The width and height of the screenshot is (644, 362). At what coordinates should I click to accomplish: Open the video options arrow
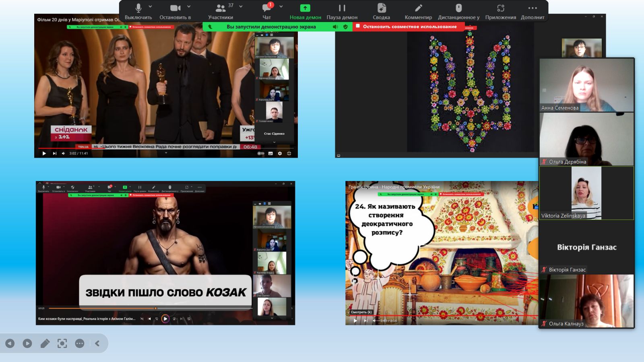click(189, 7)
